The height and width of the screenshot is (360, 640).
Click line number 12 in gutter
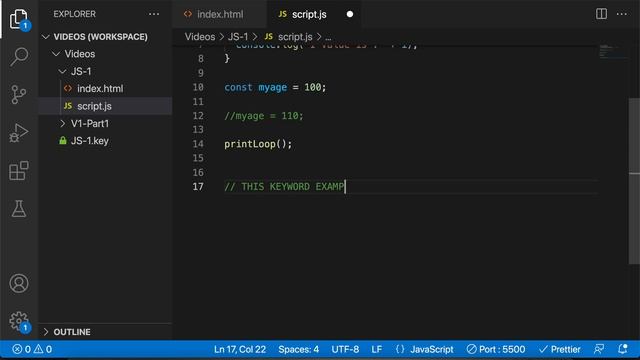pos(198,116)
